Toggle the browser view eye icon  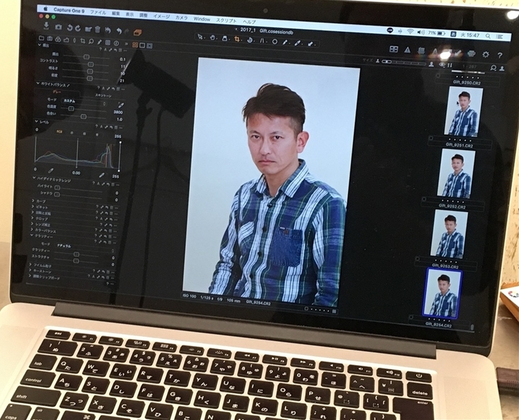point(442,64)
